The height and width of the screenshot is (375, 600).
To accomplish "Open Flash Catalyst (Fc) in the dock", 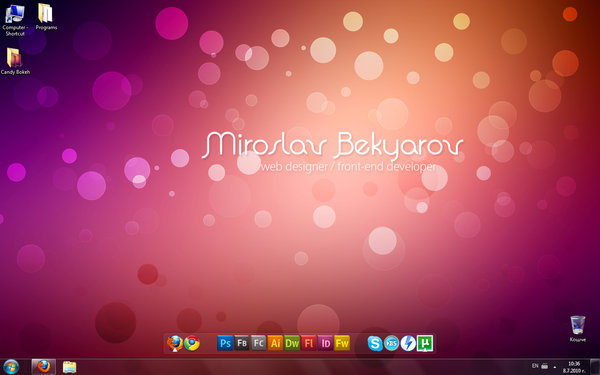I will 259,343.
